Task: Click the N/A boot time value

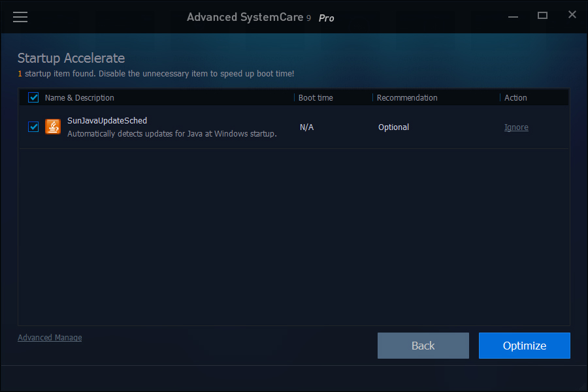Action: click(306, 127)
